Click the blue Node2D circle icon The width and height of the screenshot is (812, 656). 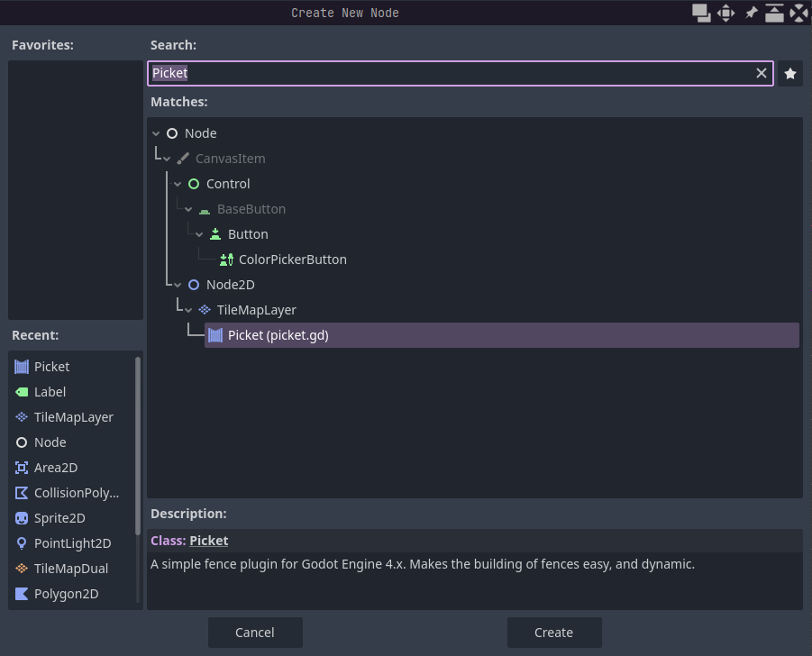pyautogui.click(x=194, y=285)
